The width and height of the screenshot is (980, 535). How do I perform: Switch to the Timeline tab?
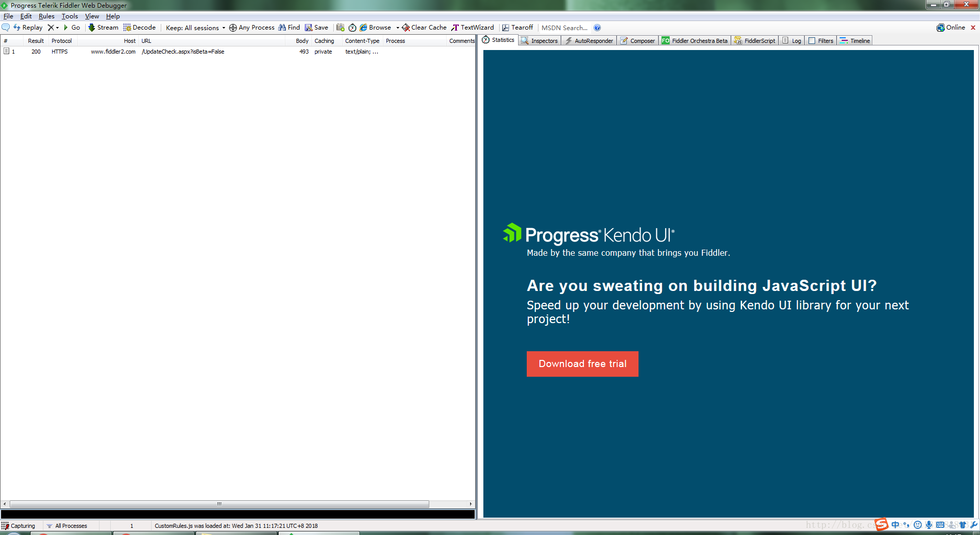855,41
